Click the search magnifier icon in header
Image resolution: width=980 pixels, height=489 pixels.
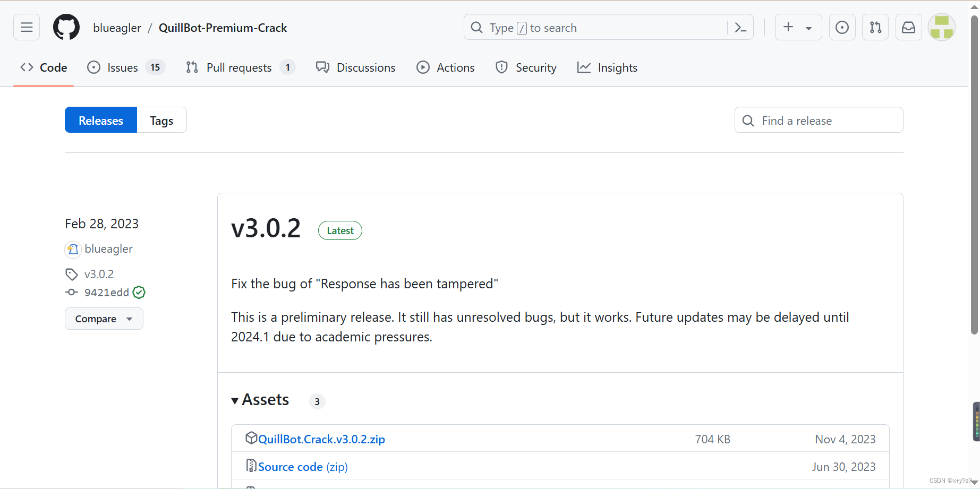[x=476, y=27]
